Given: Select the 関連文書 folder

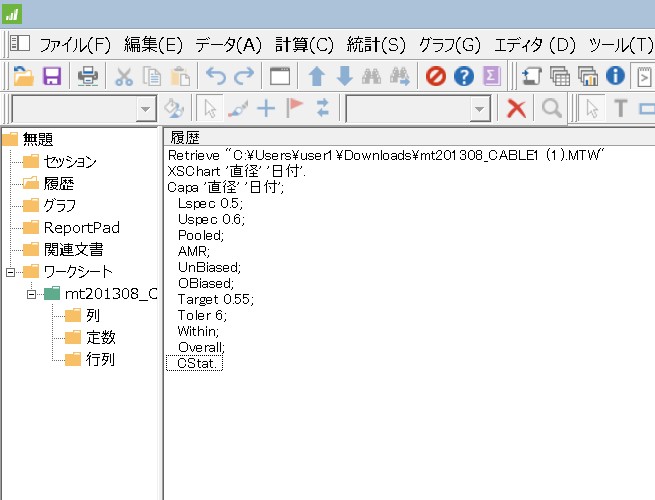Looking at the screenshot, I should click(74, 250).
